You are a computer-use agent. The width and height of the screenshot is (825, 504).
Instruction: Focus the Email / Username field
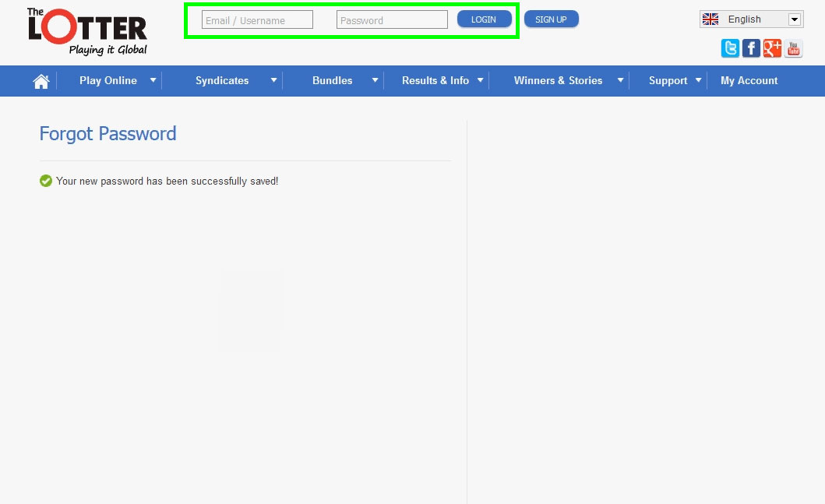tap(257, 20)
